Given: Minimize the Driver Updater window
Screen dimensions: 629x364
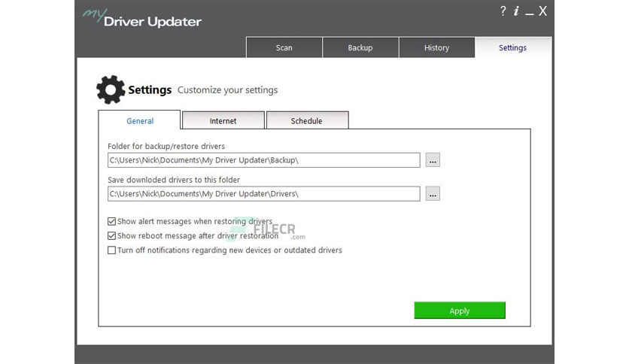Looking at the screenshot, I should [x=530, y=14].
